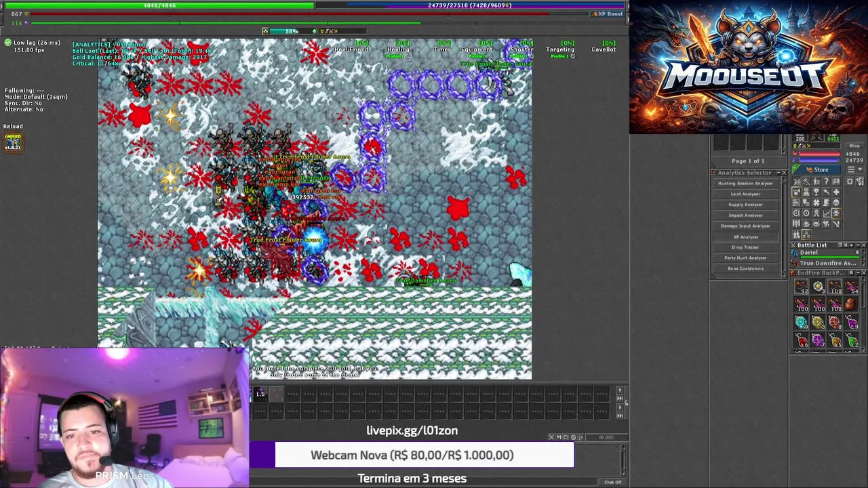Open the brown backpack item

click(852, 304)
